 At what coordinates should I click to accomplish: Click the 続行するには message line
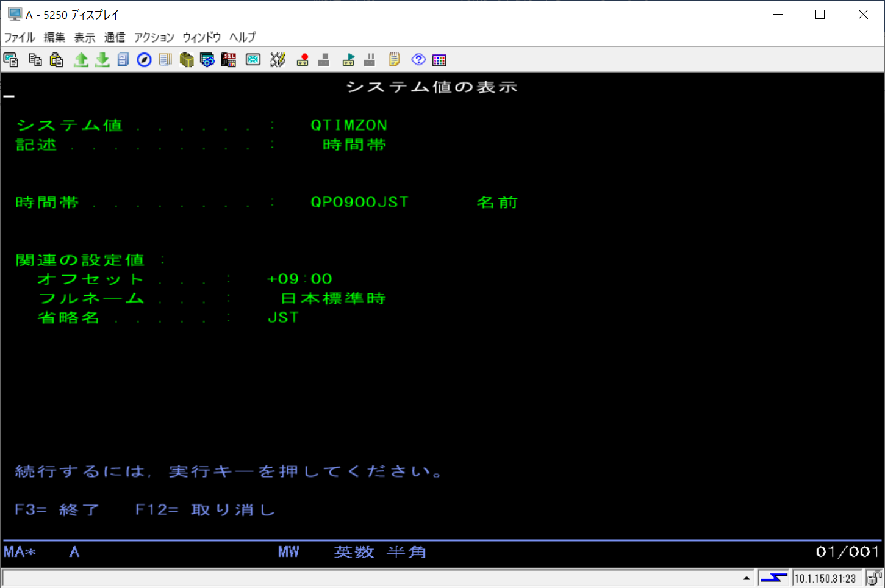pyautogui.click(x=229, y=471)
